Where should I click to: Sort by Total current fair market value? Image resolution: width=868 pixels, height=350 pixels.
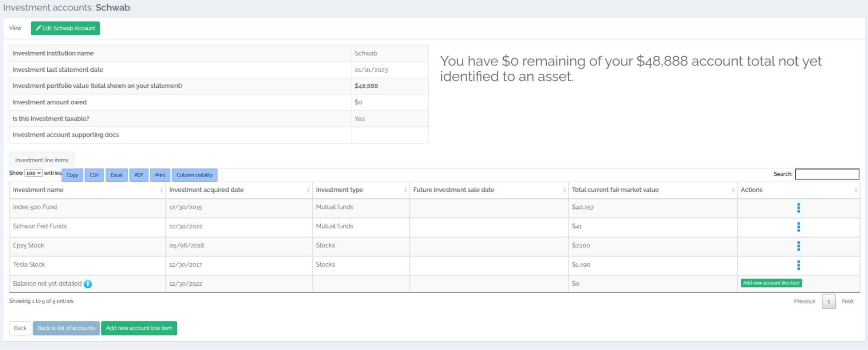click(653, 190)
